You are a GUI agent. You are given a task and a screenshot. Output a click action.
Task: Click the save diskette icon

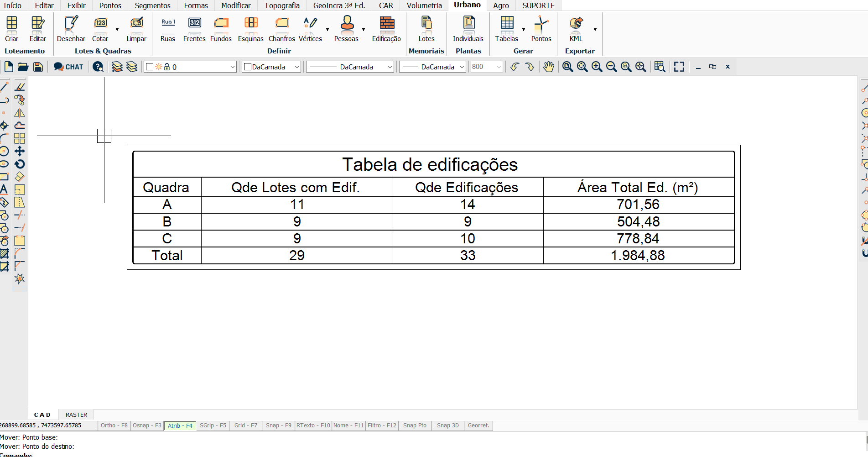click(x=38, y=67)
